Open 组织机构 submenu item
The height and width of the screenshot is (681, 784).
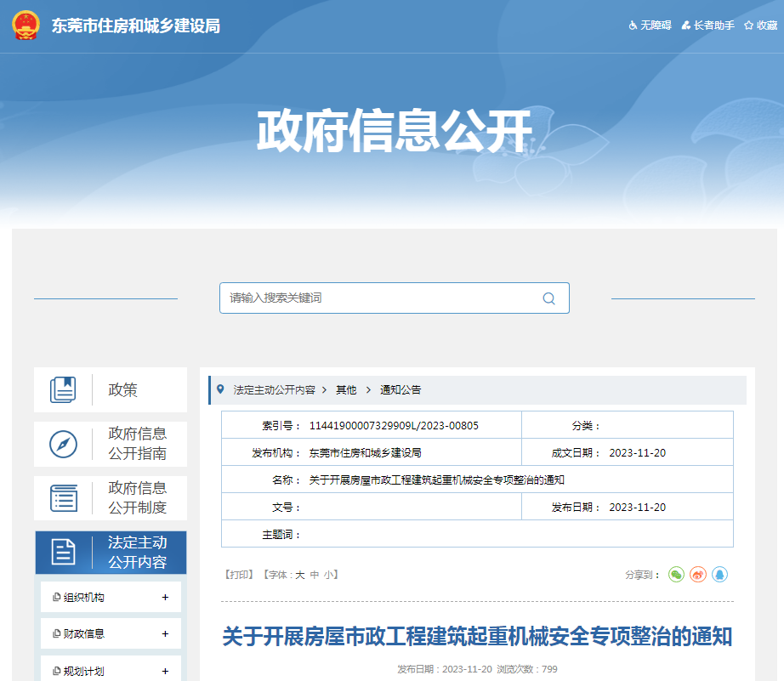click(84, 598)
